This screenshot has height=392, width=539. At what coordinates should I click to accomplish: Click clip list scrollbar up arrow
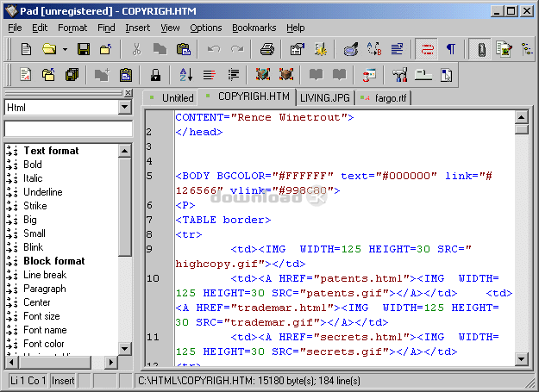pyautogui.click(x=125, y=151)
